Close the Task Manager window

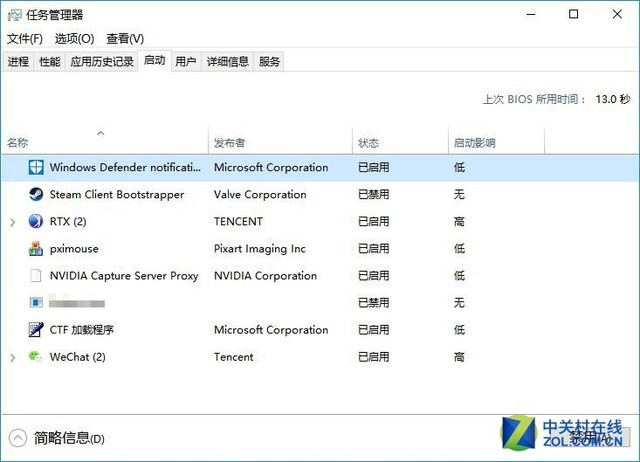(617, 15)
